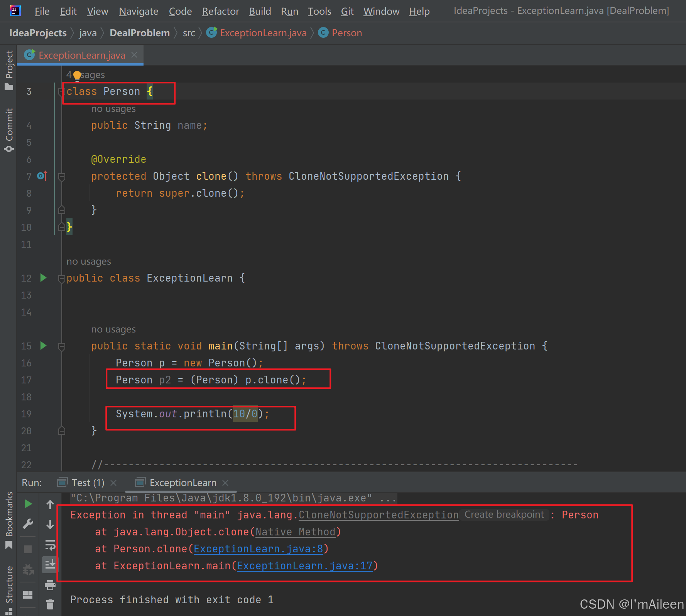Toggle scroll to end of console
This screenshot has height=616, width=686.
tap(50, 565)
